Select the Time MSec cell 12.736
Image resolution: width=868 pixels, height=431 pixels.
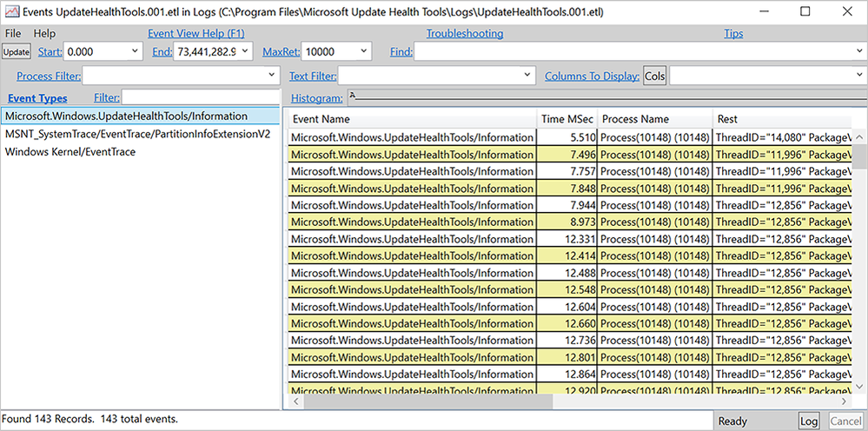pos(567,341)
